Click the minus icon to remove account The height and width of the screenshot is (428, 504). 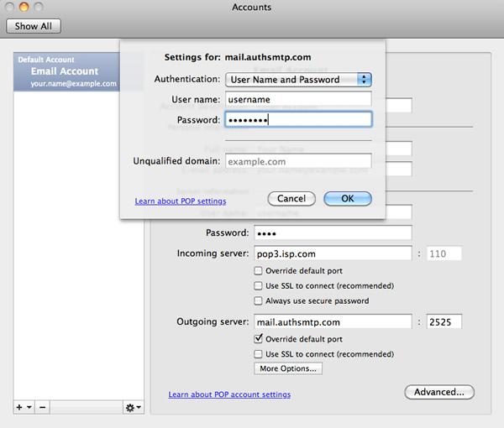click(43, 407)
